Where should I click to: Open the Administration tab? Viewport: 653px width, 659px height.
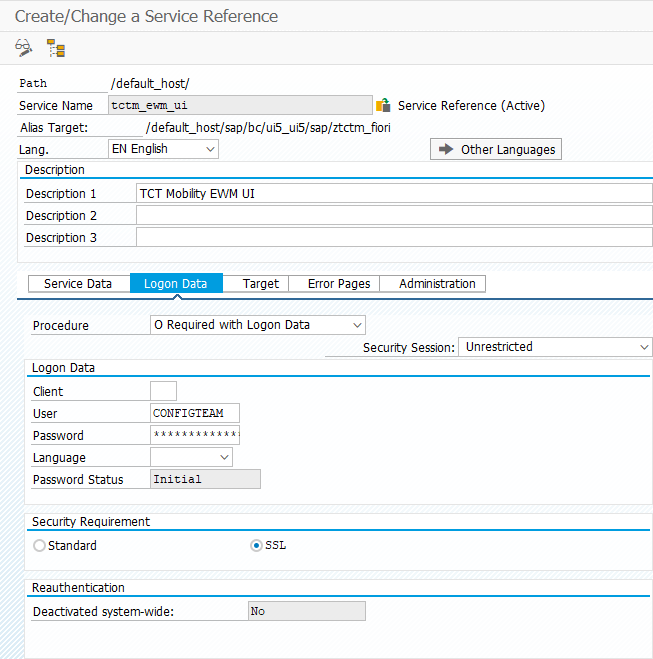(x=437, y=284)
